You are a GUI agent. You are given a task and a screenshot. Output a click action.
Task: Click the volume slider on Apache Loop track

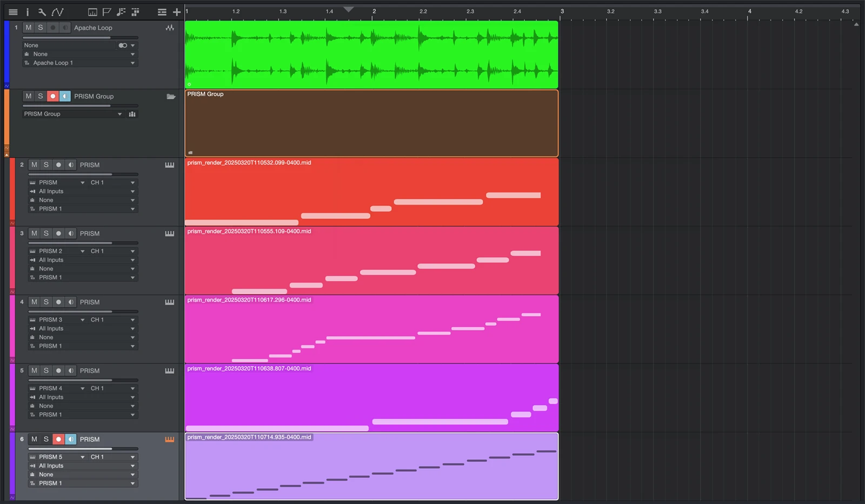tap(66, 38)
